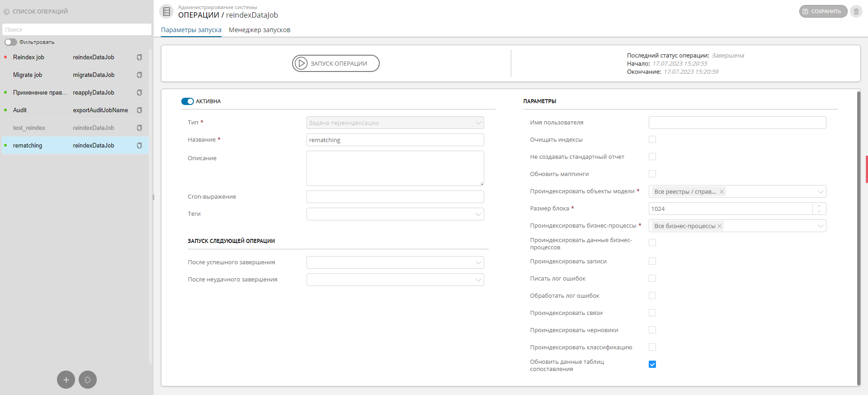
Task: Check 'Обработать лог ошибок' checkbox
Action: click(x=652, y=295)
